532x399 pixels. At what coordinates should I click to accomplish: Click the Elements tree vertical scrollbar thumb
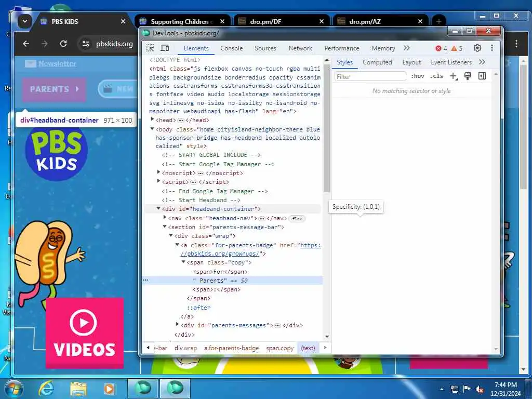point(327,128)
